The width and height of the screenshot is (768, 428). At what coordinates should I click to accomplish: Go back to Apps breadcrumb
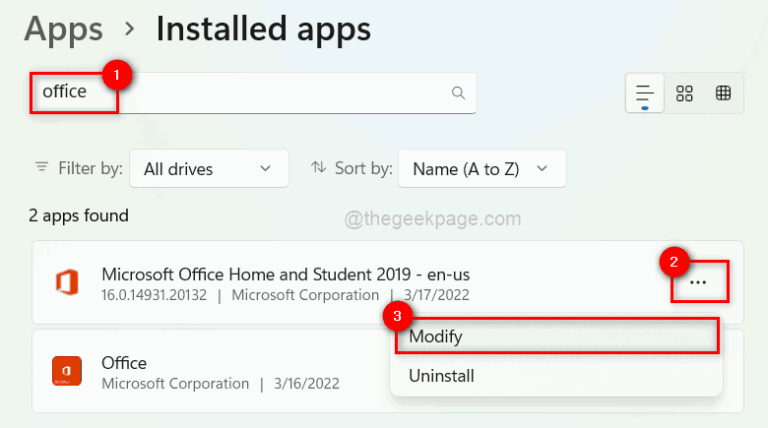click(64, 29)
